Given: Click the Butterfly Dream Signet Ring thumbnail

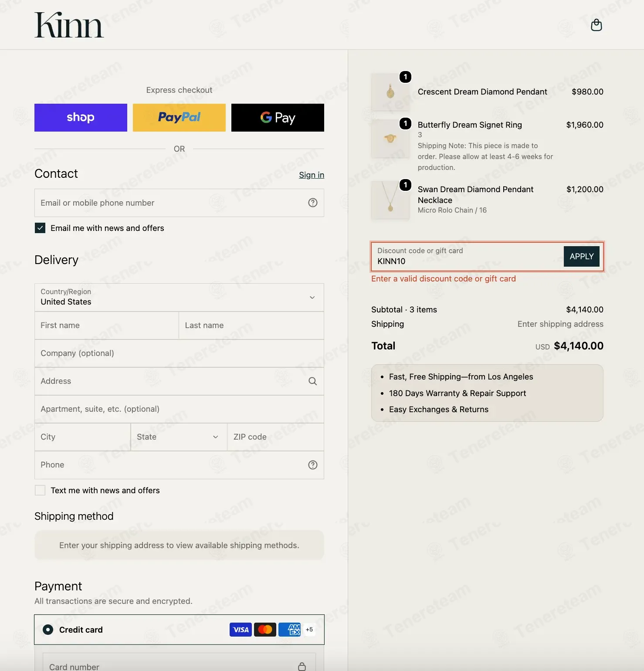Looking at the screenshot, I should (390, 139).
